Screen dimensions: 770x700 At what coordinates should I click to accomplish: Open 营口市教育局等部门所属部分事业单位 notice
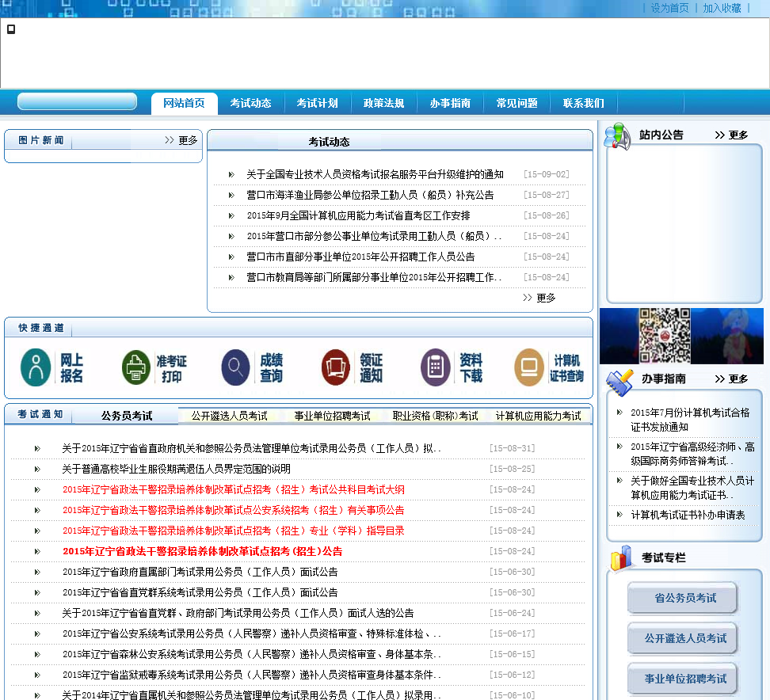[374, 277]
